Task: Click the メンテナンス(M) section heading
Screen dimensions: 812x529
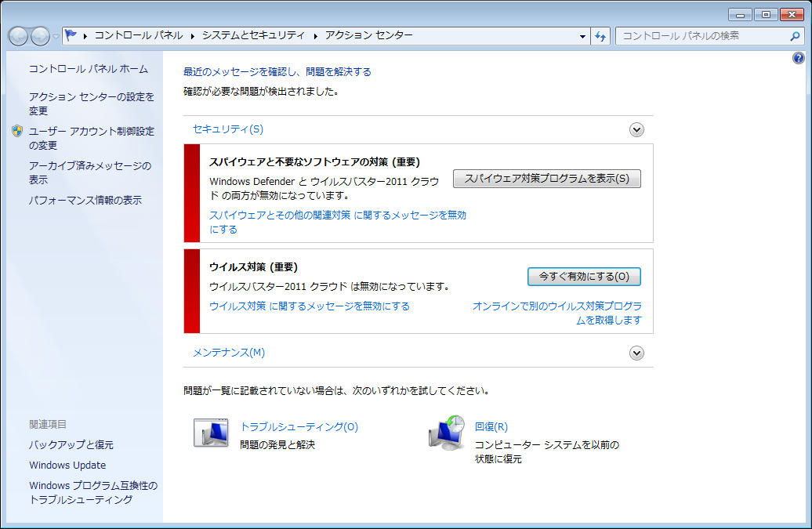Action: pyautogui.click(x=228, y=353)
